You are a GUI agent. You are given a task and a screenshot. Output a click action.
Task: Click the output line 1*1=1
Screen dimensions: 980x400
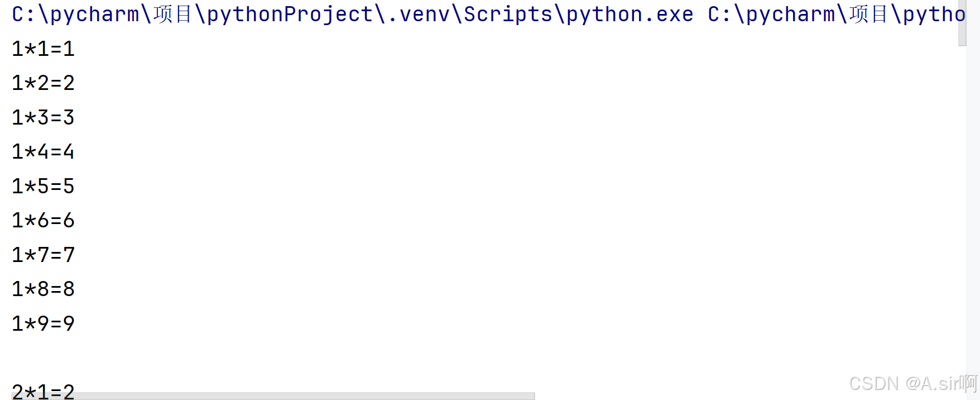click(43, 49)
